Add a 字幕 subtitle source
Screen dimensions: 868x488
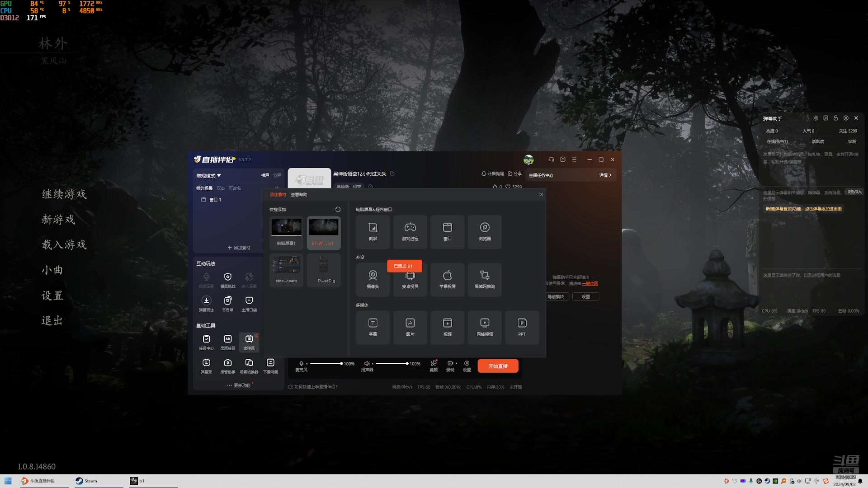(373, 328)
